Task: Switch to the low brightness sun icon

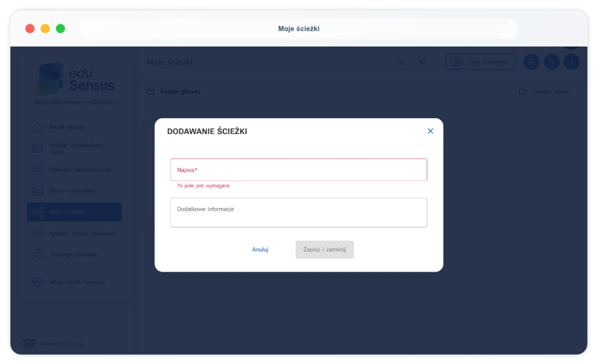Action: (x=401, y=62)
